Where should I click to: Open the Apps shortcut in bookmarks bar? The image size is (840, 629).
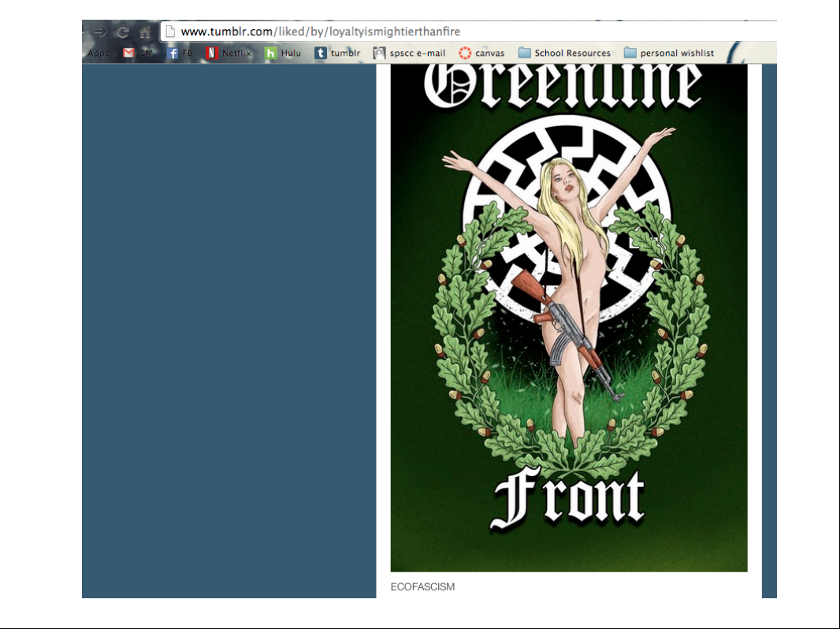pyautogui.click(x=98, y=53)
